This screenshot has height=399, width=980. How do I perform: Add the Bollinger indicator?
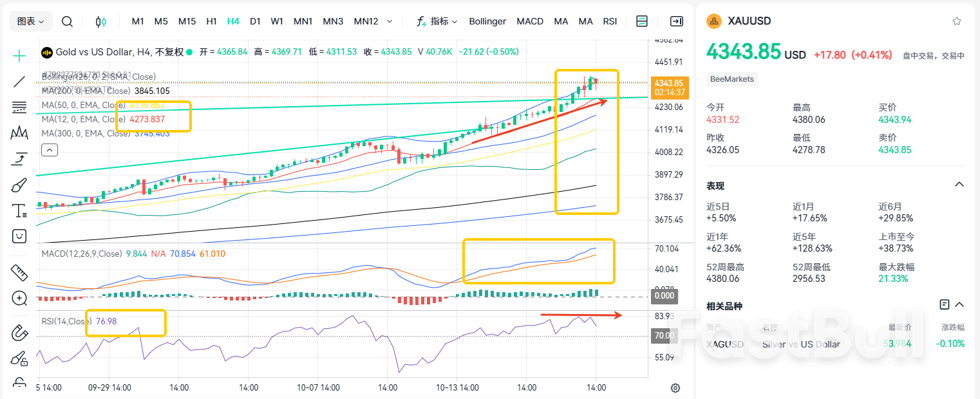click(487, 21)
